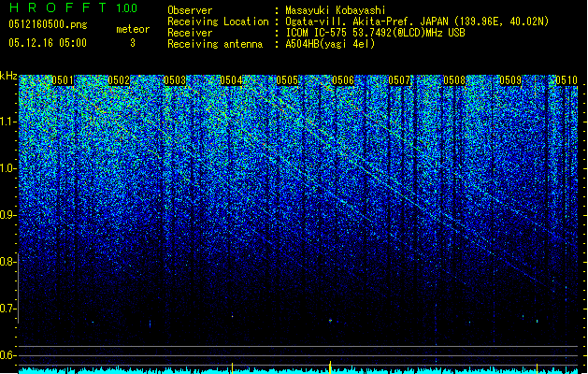Screen dimensions: 588x374
Task: Click the antenna A504HB(yagi 4el) text
Action: tap(330, 44)
